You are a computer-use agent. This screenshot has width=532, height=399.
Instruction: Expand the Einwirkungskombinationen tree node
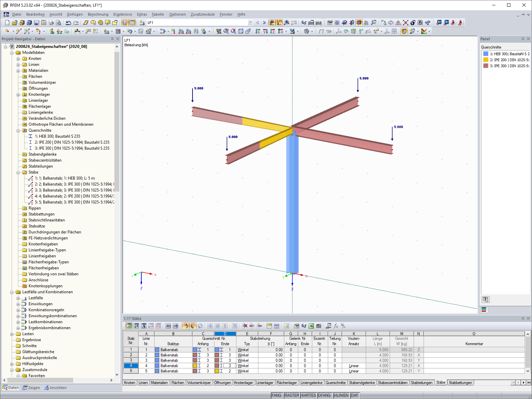(18, 316)
